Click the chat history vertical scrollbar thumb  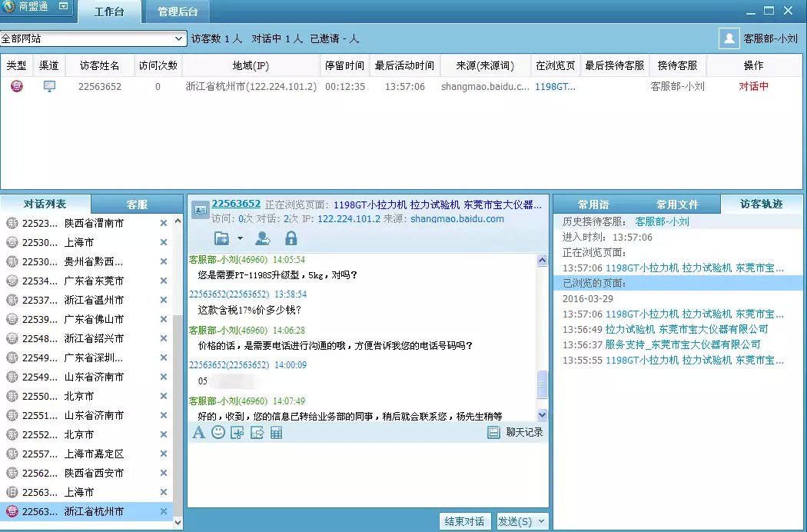542,384
